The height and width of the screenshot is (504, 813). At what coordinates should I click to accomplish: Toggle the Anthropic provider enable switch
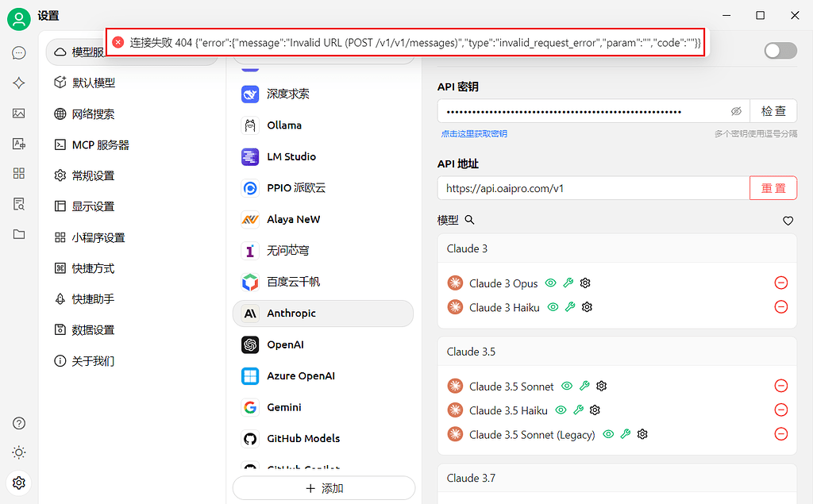(780, 50)
